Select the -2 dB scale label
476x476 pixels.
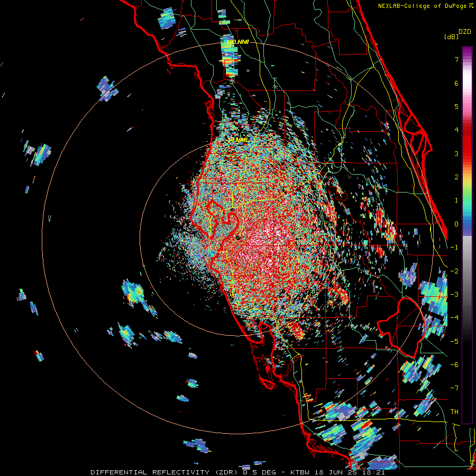[454, 271]
